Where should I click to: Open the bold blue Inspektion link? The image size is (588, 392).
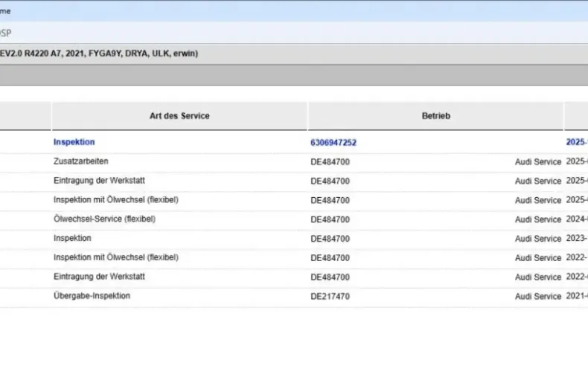click(74, 142)
